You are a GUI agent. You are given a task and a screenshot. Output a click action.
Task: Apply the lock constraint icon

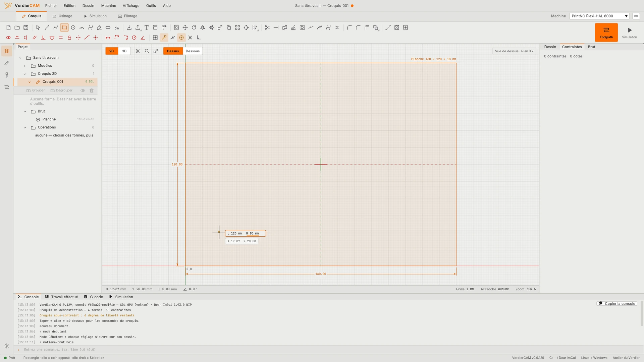click(69, 38)
